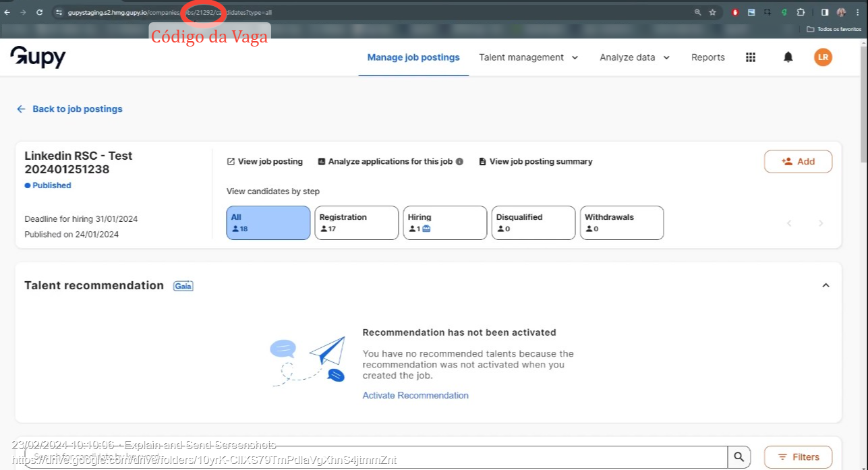
Task: Open the Chrome profile picture
Action: [x=841, y=12]
